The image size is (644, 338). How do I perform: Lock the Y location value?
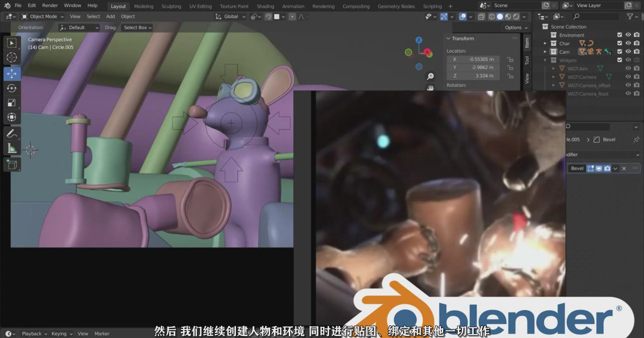[510, 67]
